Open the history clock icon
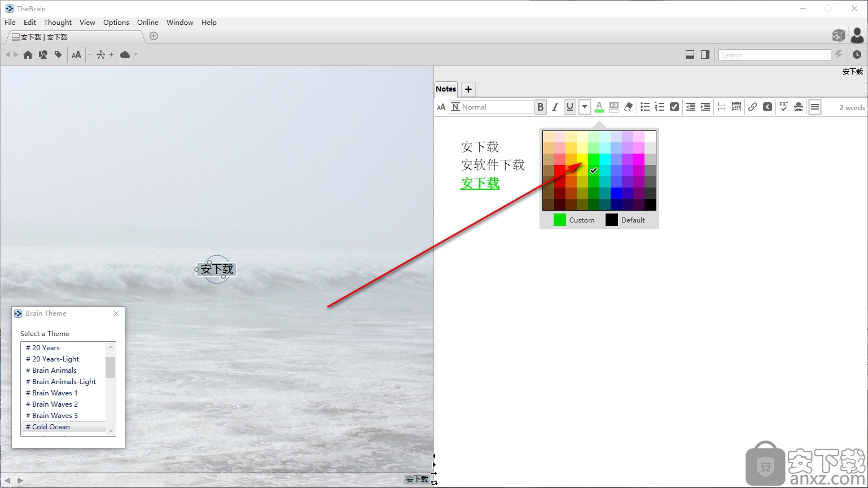 pyautogui.click(x=857, y=55)
